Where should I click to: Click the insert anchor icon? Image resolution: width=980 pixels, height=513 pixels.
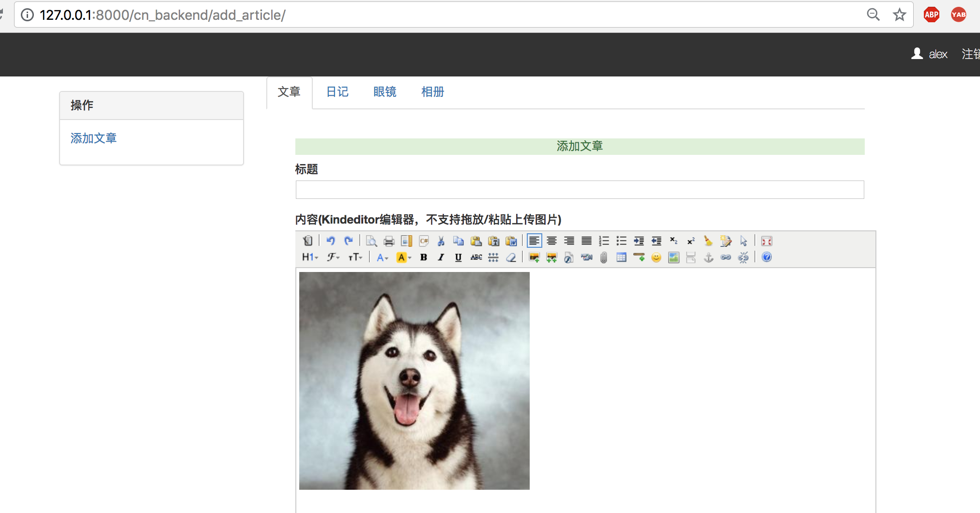tap(708, 257)
